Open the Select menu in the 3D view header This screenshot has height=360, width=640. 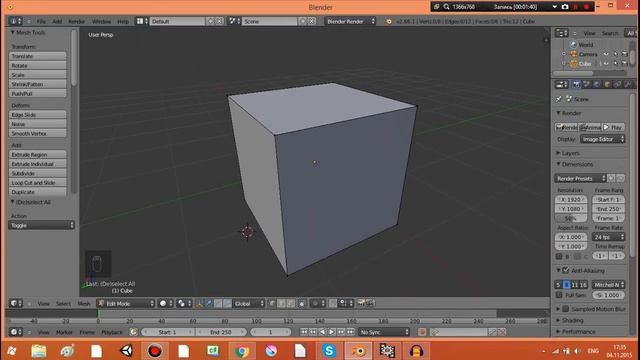[63, 304]
